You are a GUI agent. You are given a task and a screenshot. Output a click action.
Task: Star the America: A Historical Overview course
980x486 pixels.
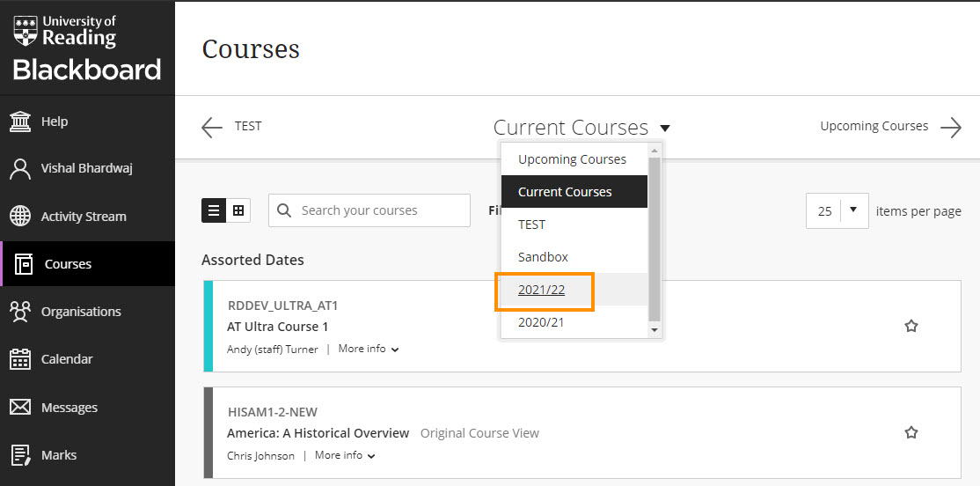tap(911, 432)
